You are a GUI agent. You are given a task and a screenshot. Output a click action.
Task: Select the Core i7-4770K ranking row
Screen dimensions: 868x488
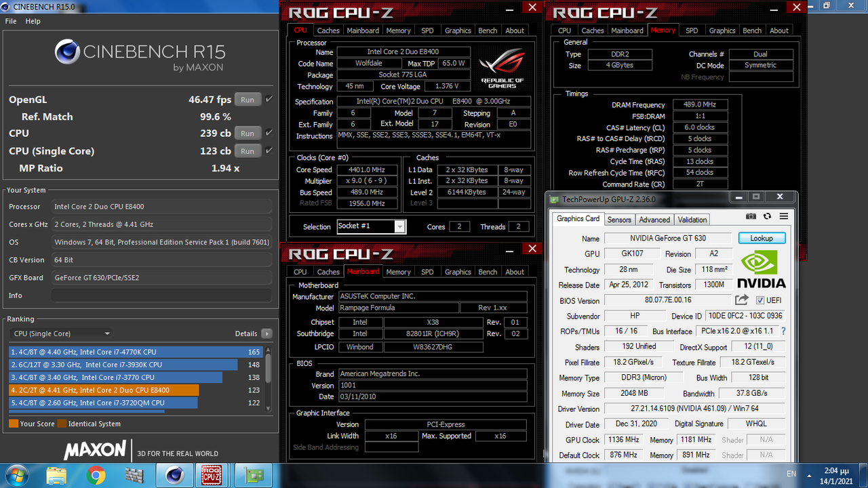136,352
